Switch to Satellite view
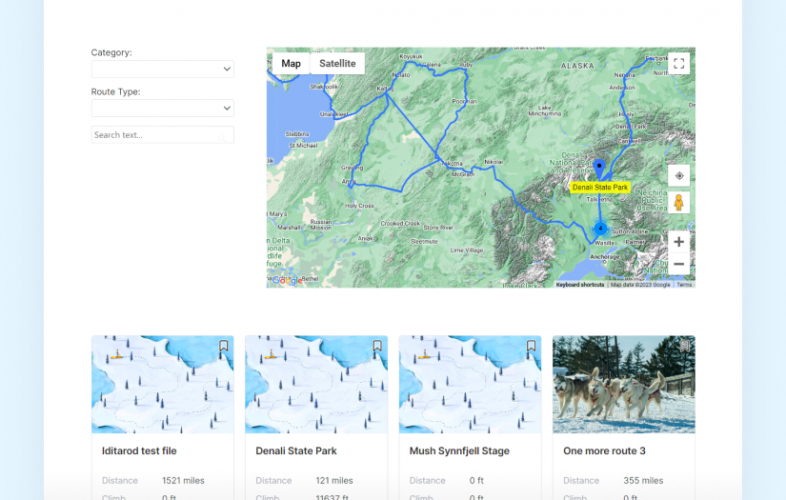 [337, 64]
